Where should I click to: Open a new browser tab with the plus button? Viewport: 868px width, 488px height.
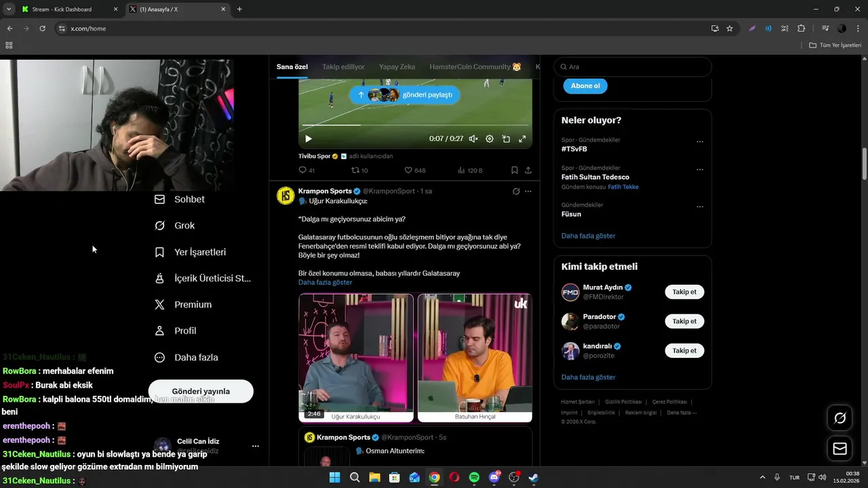click(239, 9)
